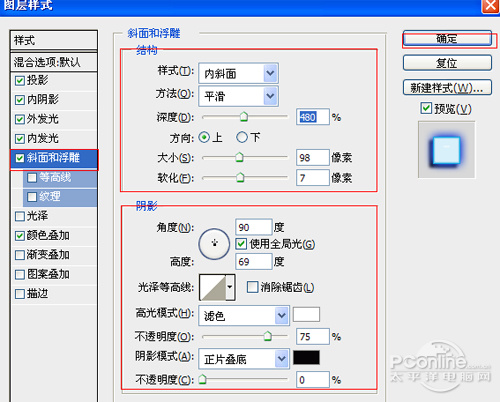Enable the 纹理 texture checkbox
Image resolution: width=500 pixels, height=402 pixels.
[32, 197]
